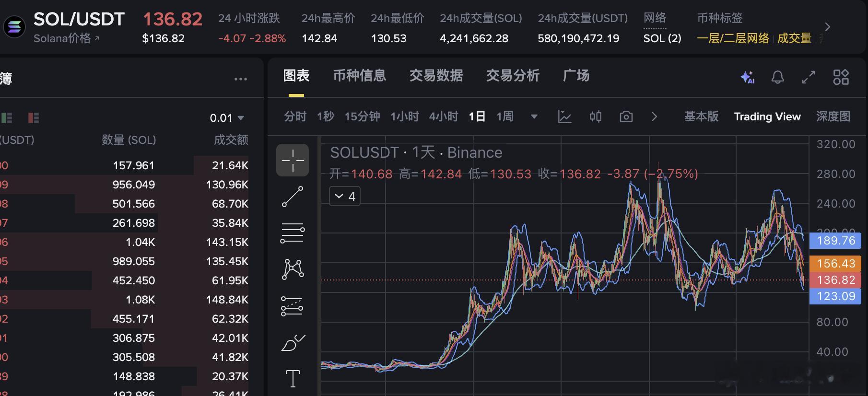Click 网络 SOL (2) info
This screenshot has height=396, width=868.
click(662, 38)
